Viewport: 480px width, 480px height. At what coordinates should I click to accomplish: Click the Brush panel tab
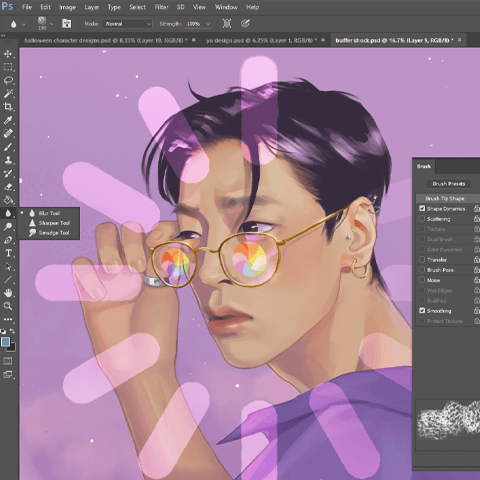point(424,166)
